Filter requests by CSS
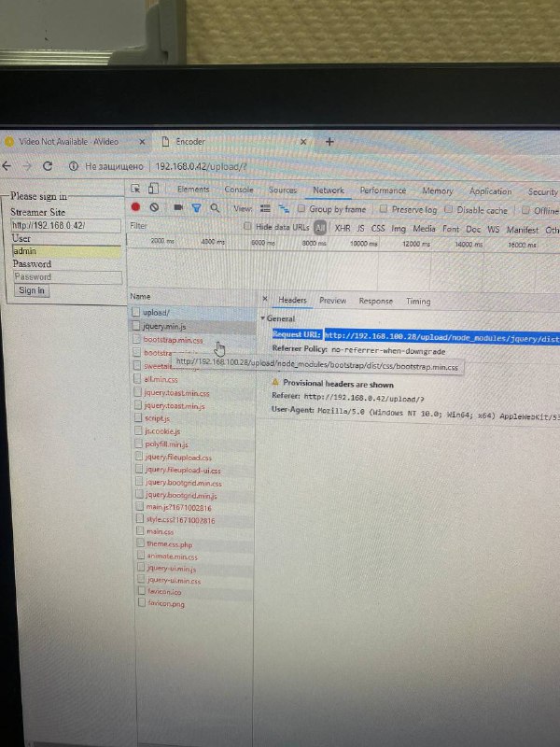Screen dimensions: 560x747 (378, 229)
